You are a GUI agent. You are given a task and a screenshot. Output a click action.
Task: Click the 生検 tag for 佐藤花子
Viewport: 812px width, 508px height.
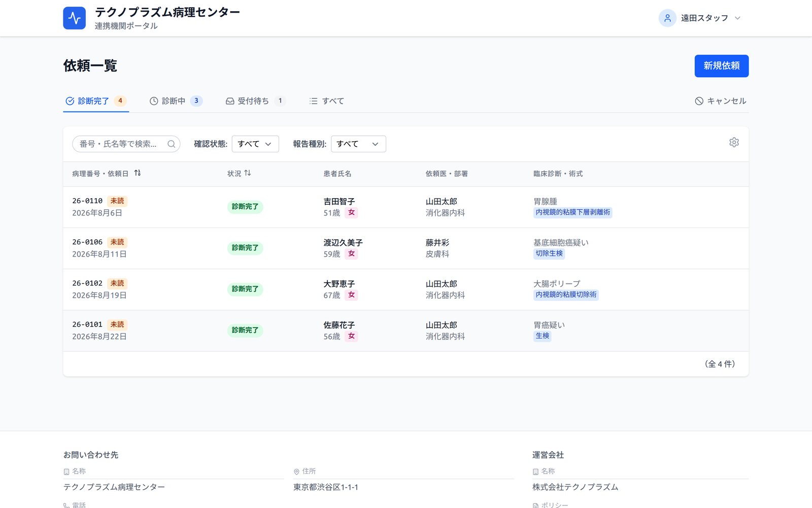[x=542, y=336]
